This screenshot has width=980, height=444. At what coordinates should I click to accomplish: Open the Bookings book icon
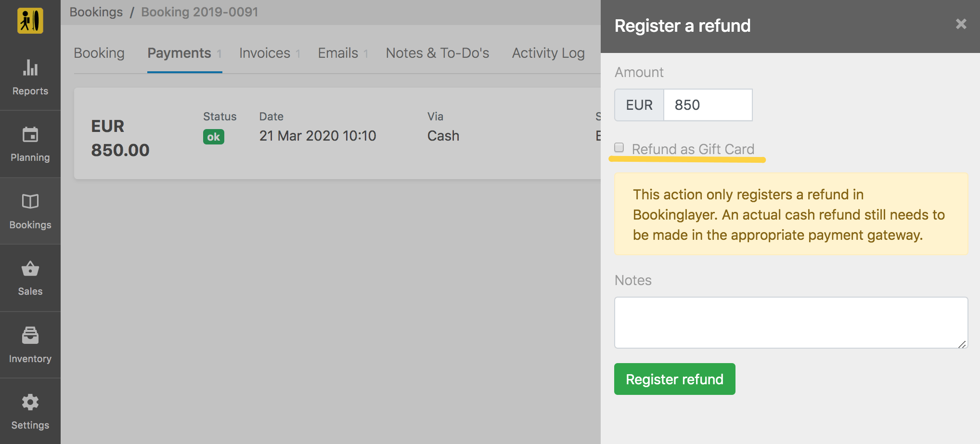(30, 201)
